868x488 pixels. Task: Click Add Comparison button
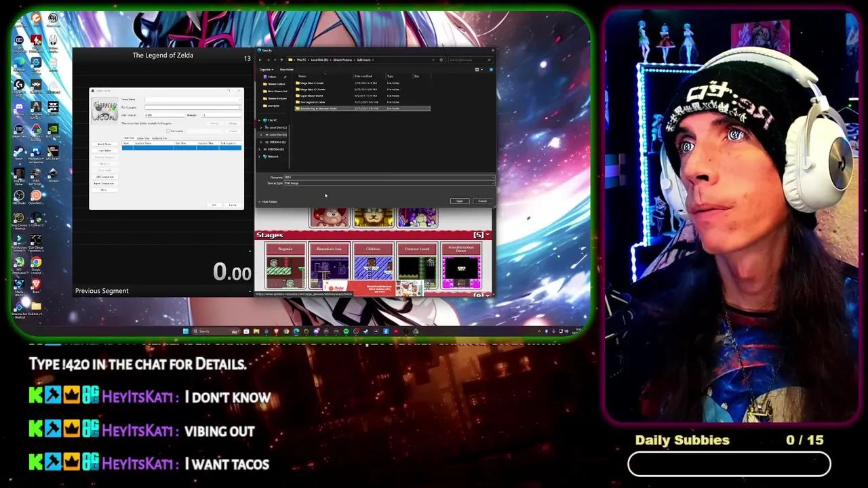(104, 177)
